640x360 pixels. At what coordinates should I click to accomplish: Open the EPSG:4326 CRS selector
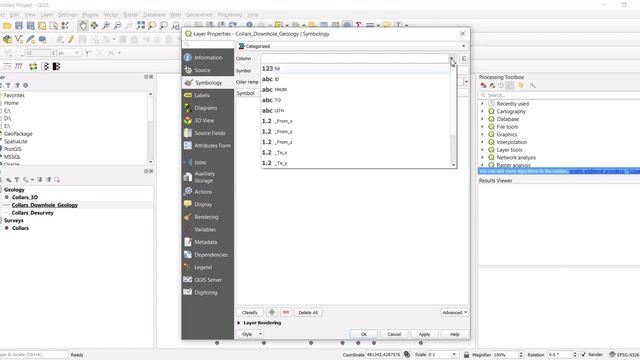624,355
